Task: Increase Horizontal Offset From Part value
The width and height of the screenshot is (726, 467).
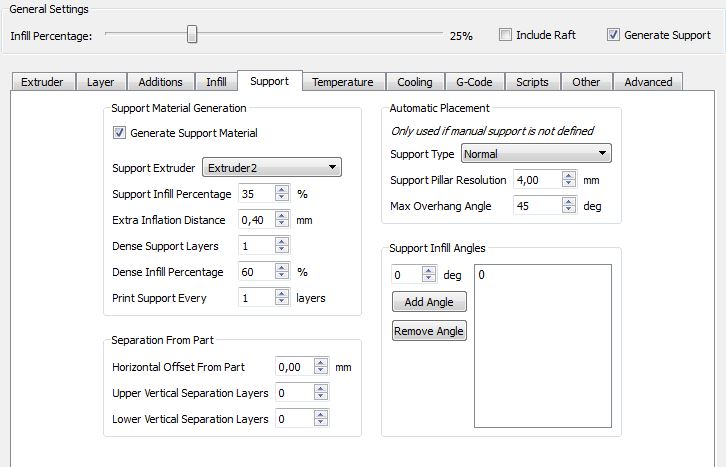Action: pyautogui.click(x=321, y=362)
